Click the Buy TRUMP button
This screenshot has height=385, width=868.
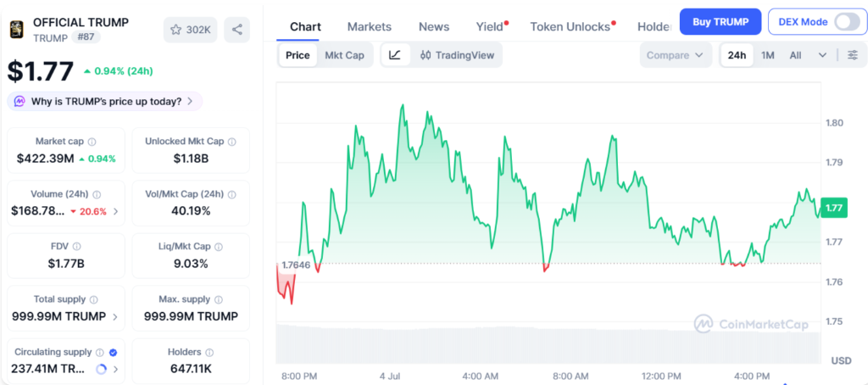tap(721, 22)
